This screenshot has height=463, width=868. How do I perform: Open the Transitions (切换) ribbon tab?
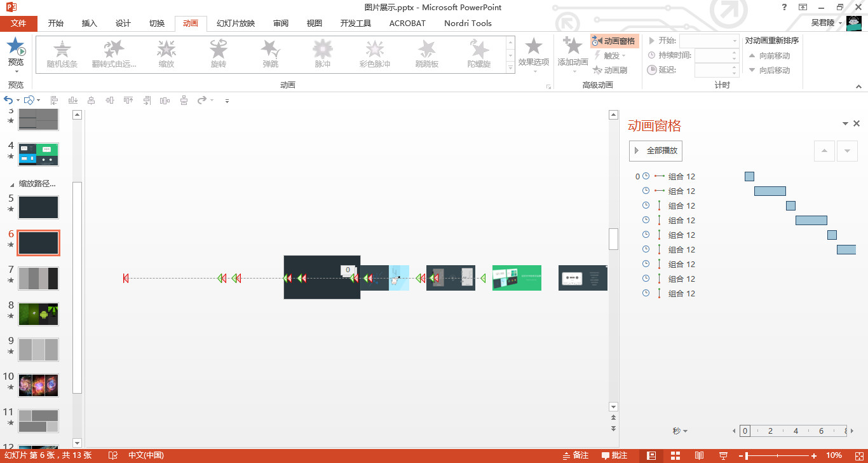[x=156, y=24]
